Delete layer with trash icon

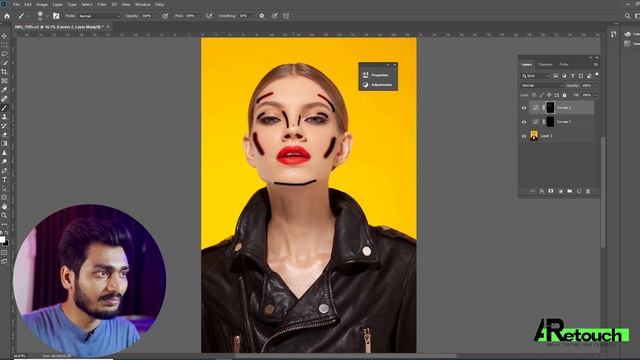588,191
